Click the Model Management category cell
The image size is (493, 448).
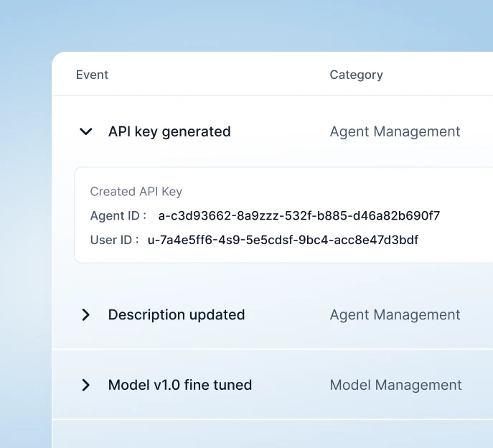(395, 385)
